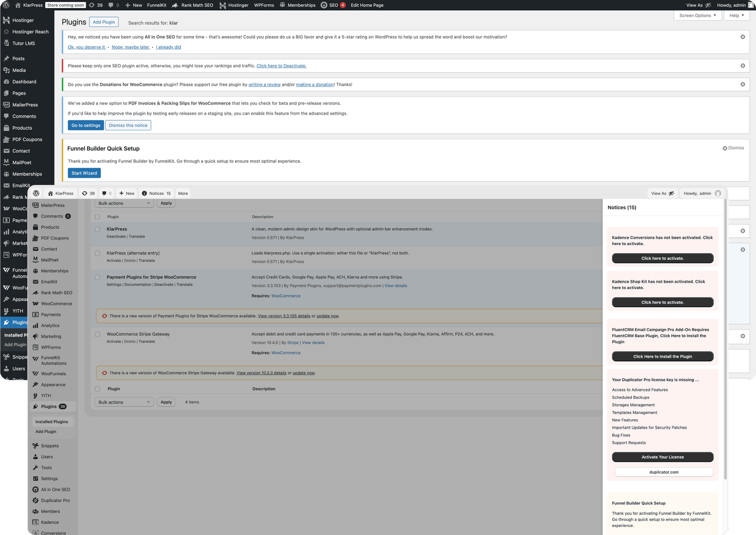
Task: Open the Help dropdown tab
Action: pos(737,16)
